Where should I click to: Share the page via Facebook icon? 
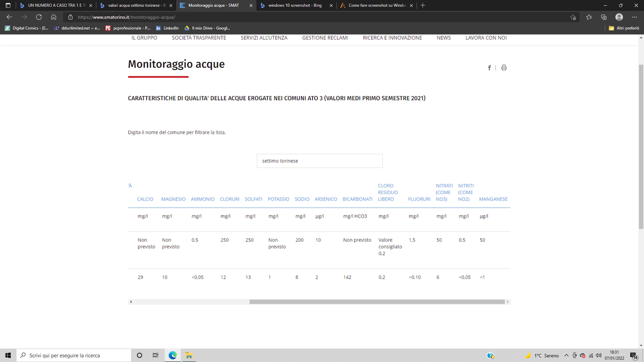489,68
